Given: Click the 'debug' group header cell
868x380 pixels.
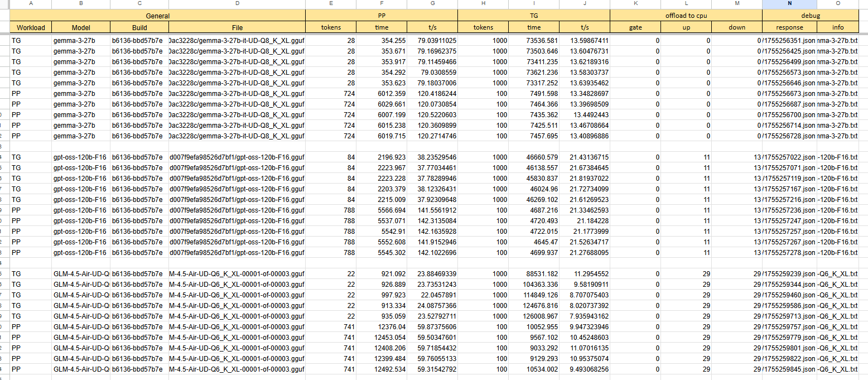Looking at the screenshot, I should [811, 16].
